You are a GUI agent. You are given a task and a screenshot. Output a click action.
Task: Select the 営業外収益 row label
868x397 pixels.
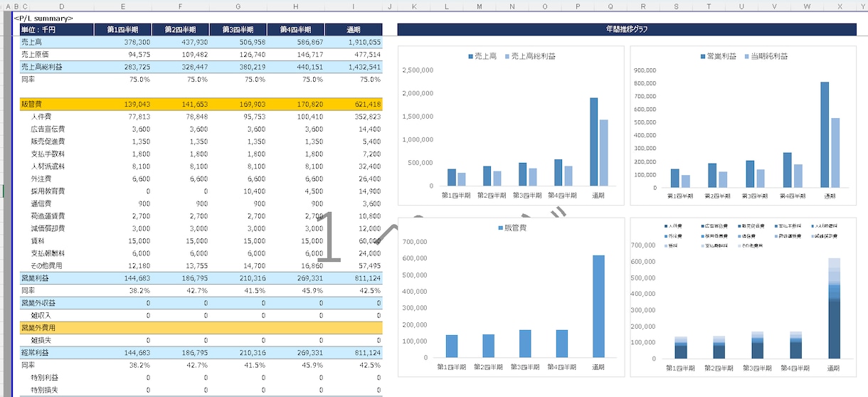(x=38, y=302)
